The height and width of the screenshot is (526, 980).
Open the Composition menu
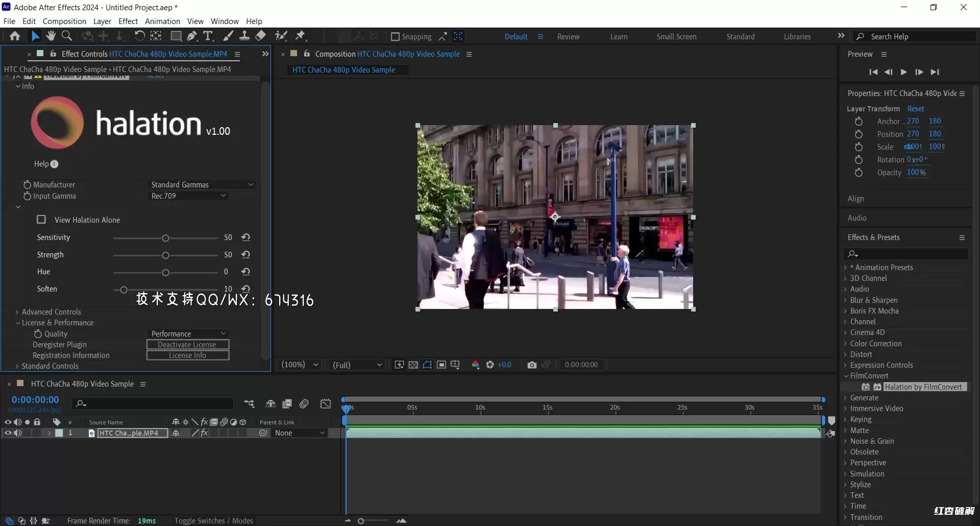point(64,21)
